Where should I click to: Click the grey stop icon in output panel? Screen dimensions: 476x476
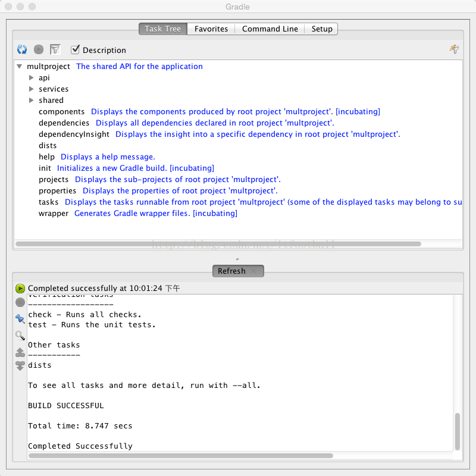pos(20,303)
